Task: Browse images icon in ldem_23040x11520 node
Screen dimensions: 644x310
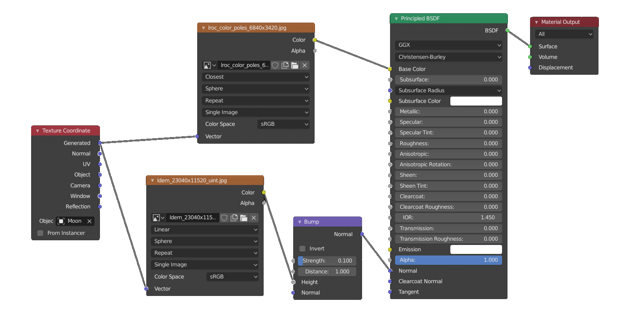Action: coord(158,218)
